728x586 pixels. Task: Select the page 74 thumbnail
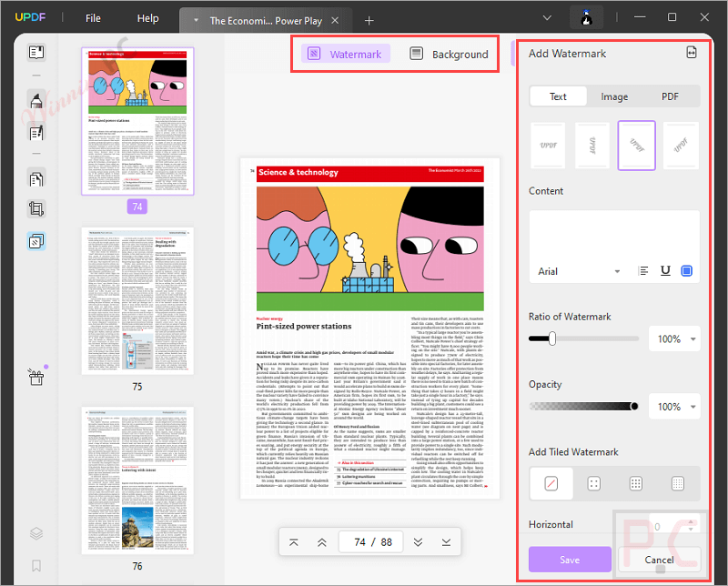point(137,121)
